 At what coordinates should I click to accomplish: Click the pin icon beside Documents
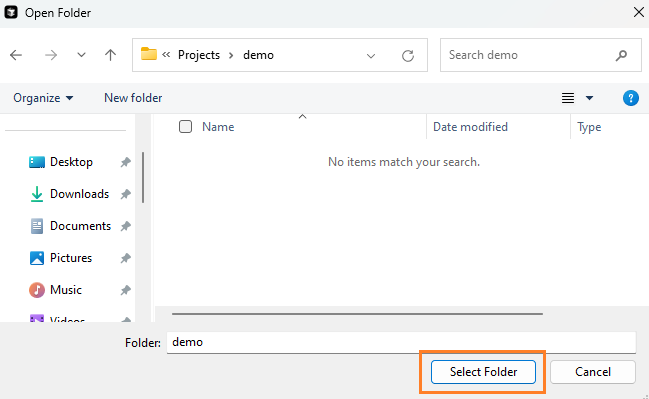pos(125,226)
